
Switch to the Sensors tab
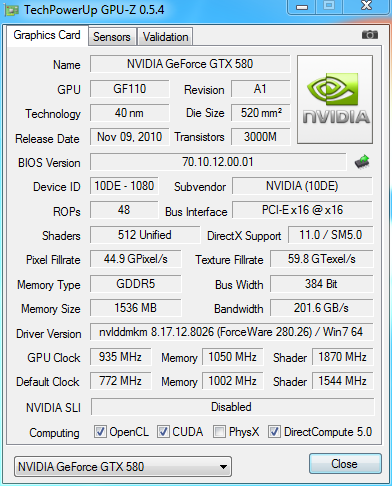[x=112, y=37]
